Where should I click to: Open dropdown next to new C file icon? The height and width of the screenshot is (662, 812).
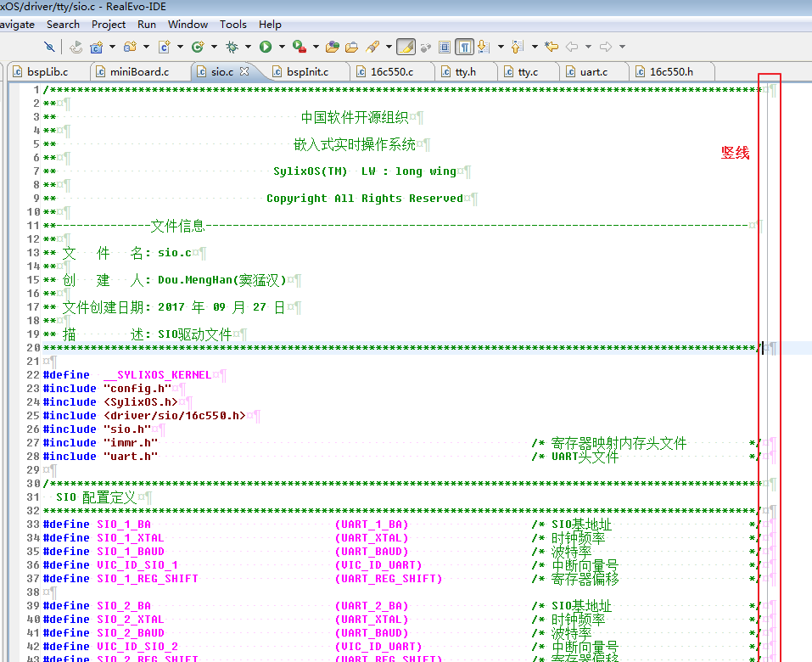(180, 48)
